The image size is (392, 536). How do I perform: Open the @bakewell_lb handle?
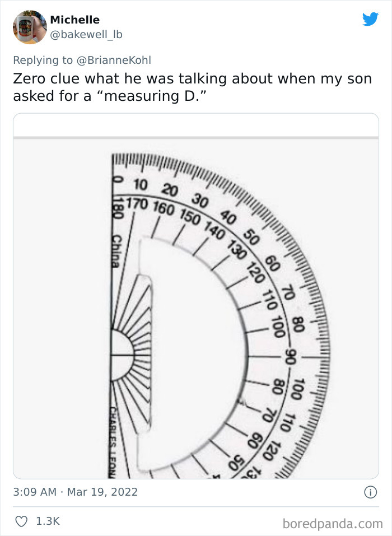(x=86, y=35)
